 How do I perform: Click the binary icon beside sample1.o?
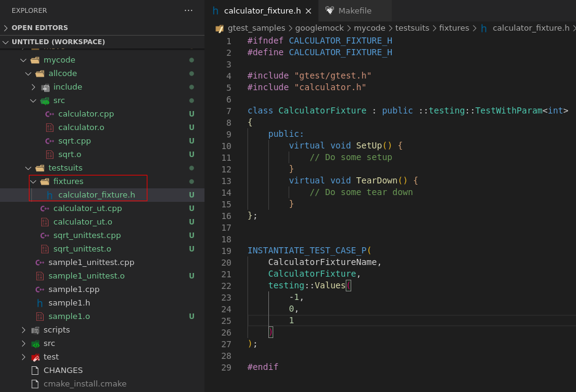point(40,317)
